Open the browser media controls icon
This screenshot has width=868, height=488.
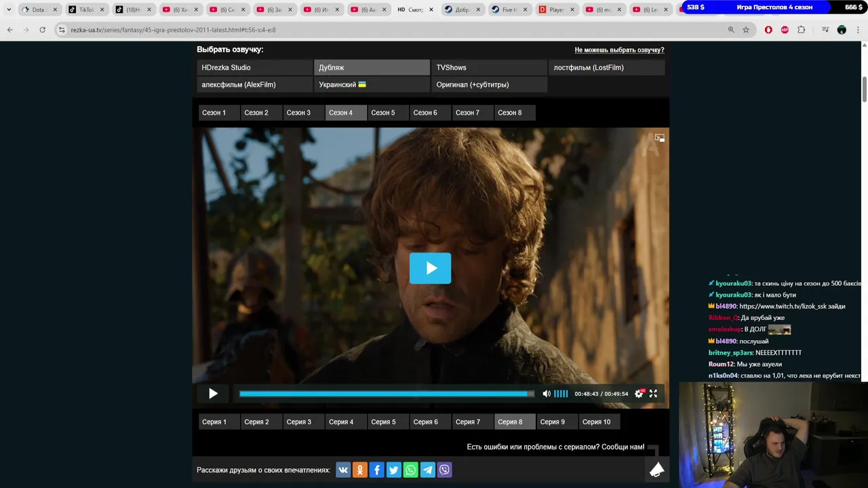[825, 30]
